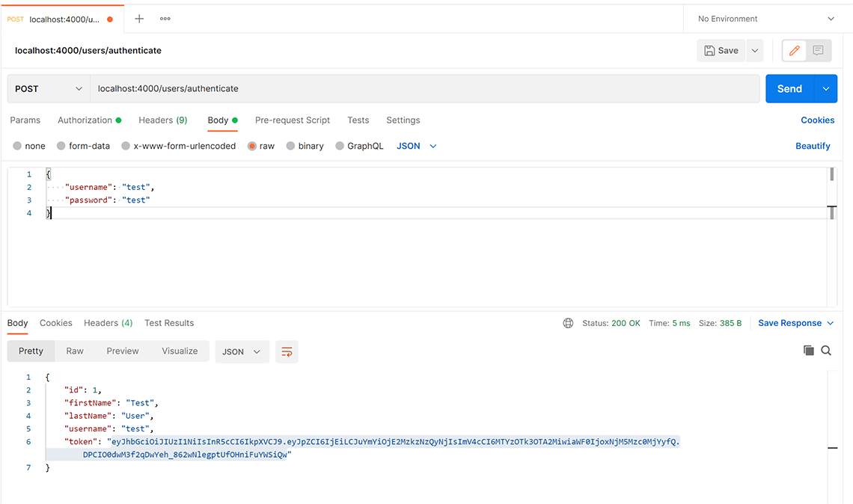Image resolution: width=853 pixels, height=504 pixels.
Task: Click the Beautify link
Action: tap(813, 146)
